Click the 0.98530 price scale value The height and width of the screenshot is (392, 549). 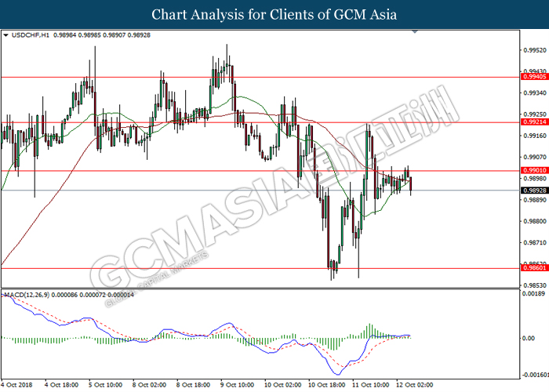[x=535, y=285]
